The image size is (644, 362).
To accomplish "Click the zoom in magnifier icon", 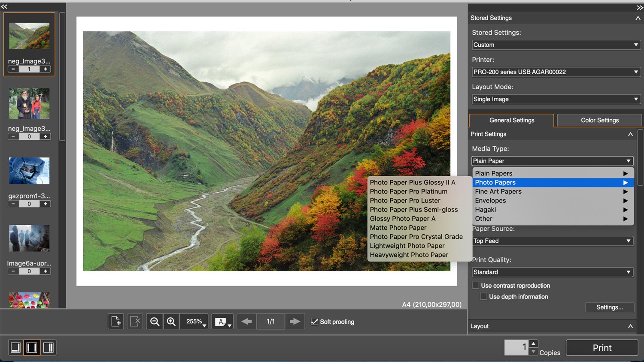I will click(x=171, y=321).
